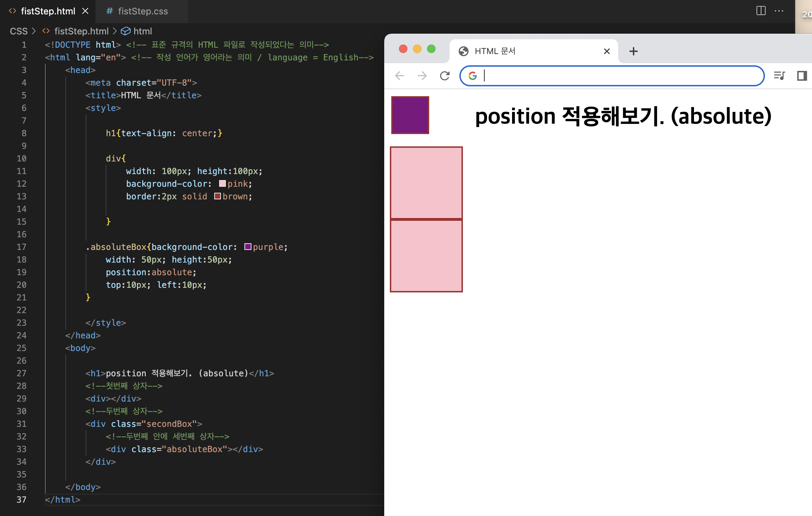Click the browser forward arrow
812x516 pixels.
(x=422, y=76)
